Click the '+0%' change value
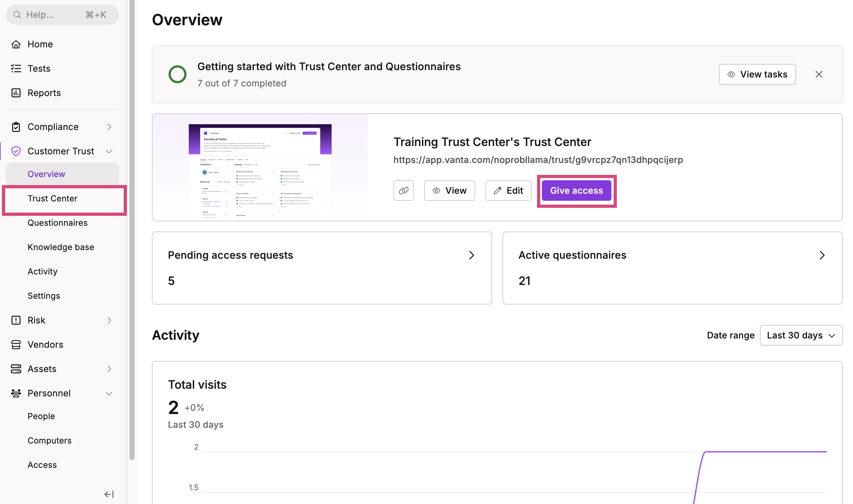The width and height of the screenshot is (853, 504). (194, 408)
